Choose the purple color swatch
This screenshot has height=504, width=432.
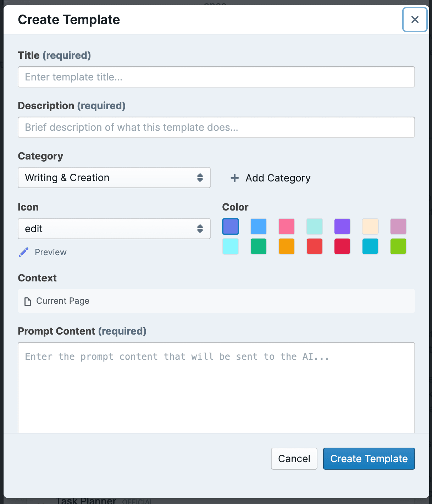pos(342,226)
